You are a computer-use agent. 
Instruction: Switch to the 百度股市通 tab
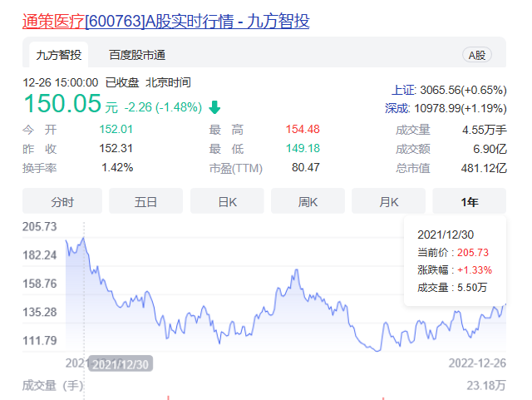137,55
